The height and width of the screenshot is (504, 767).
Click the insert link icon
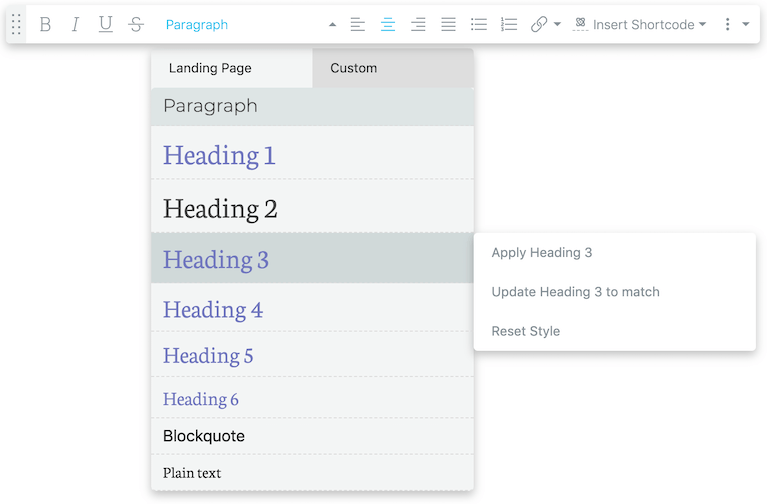click(539, 24)
